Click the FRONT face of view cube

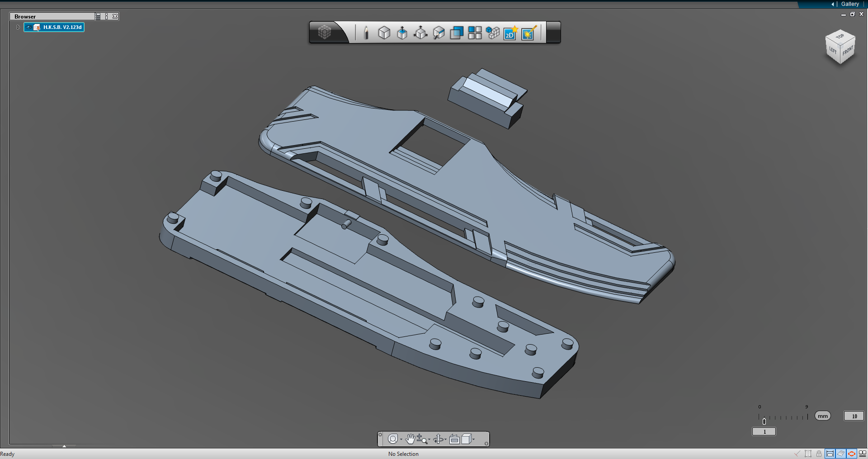[848, 51]
